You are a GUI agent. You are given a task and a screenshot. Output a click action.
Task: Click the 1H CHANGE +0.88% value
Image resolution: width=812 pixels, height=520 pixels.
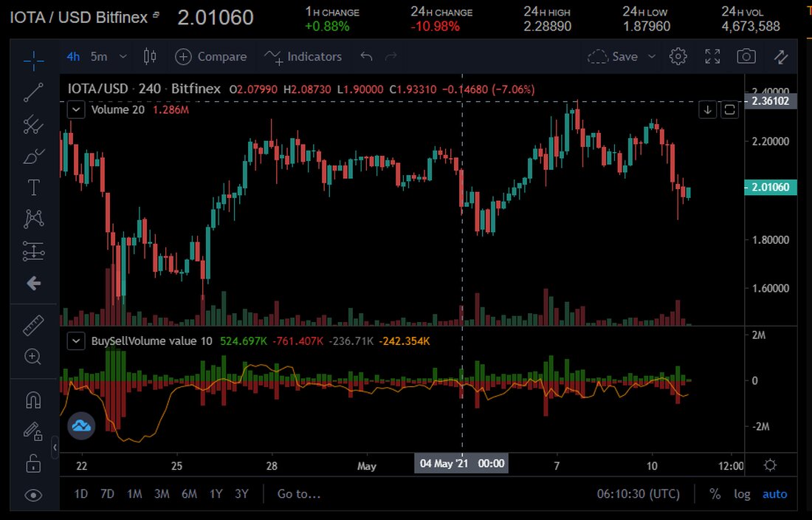tap(327, 27)
